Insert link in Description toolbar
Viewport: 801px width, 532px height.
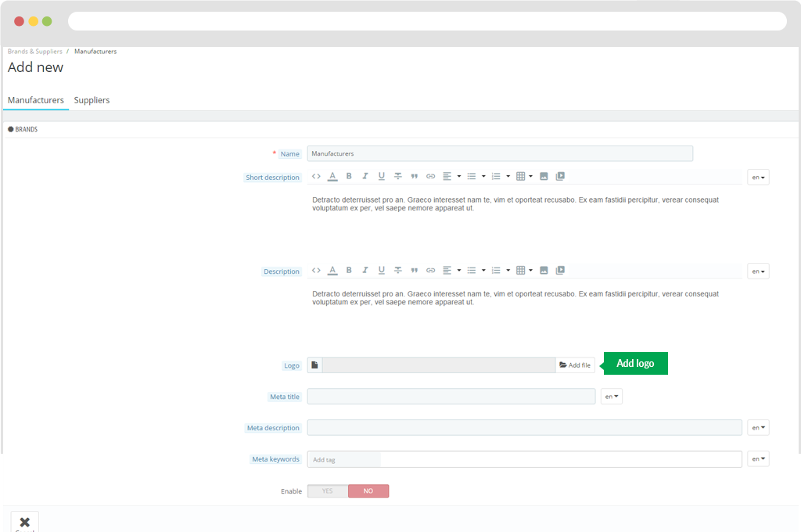(431, 271)
